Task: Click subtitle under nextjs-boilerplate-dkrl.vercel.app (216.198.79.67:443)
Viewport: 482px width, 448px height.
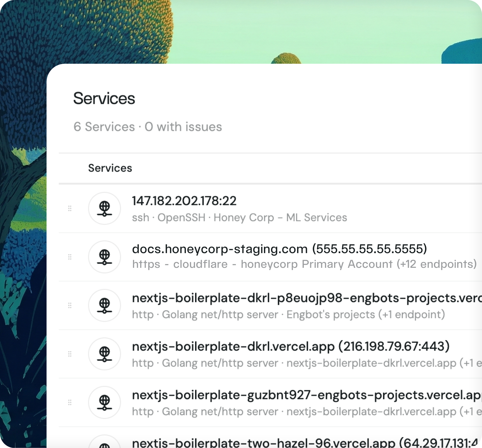Action: point(307,363)
